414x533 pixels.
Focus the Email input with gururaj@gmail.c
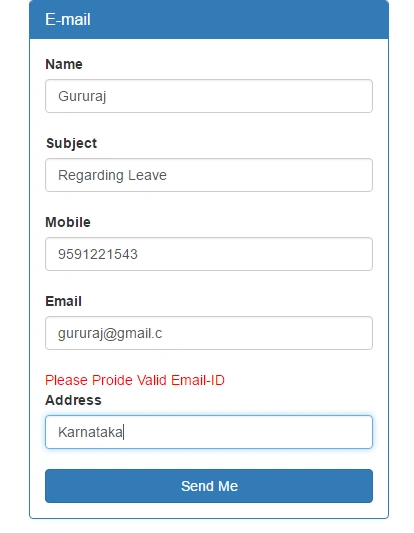209,333
